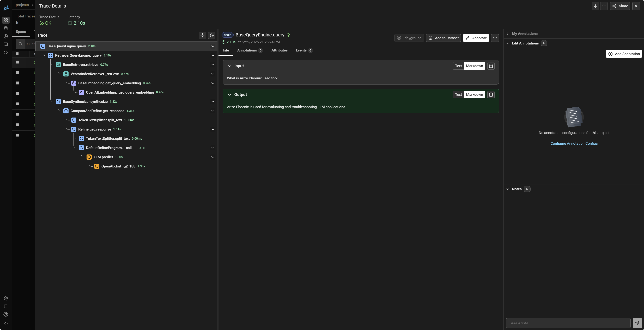Screen dimensions: 644x330
Task: Switch Output view to Markdown format
Action: [x=474, y=95]
